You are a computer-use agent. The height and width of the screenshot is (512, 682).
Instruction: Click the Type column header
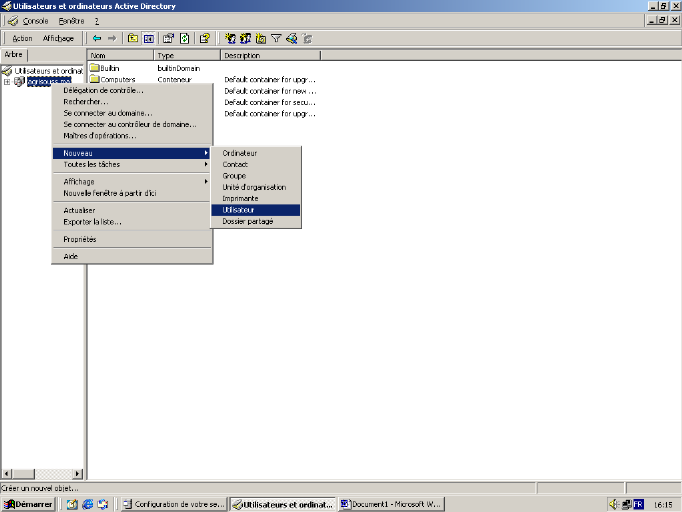pyautogui.click(x=166, y=55)
